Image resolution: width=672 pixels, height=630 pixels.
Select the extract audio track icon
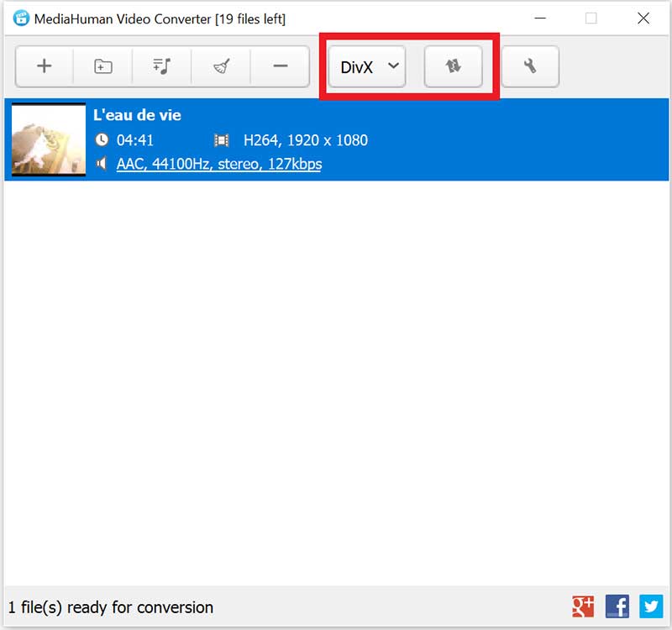click(161, 66)
